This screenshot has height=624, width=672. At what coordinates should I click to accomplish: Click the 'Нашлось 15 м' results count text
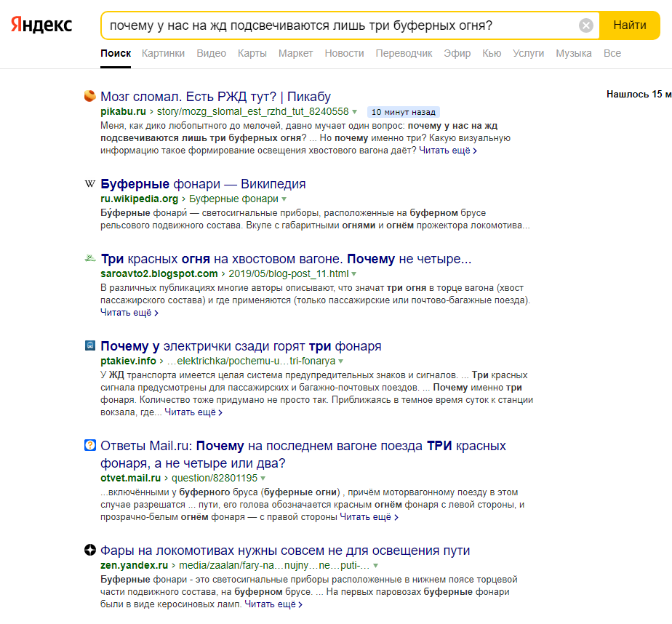[639, 95]
